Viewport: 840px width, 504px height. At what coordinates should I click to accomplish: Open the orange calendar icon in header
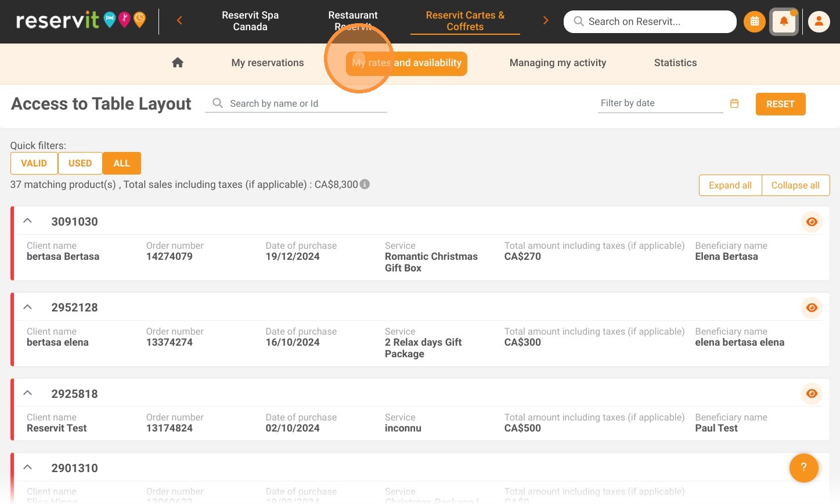coord(754,21)
